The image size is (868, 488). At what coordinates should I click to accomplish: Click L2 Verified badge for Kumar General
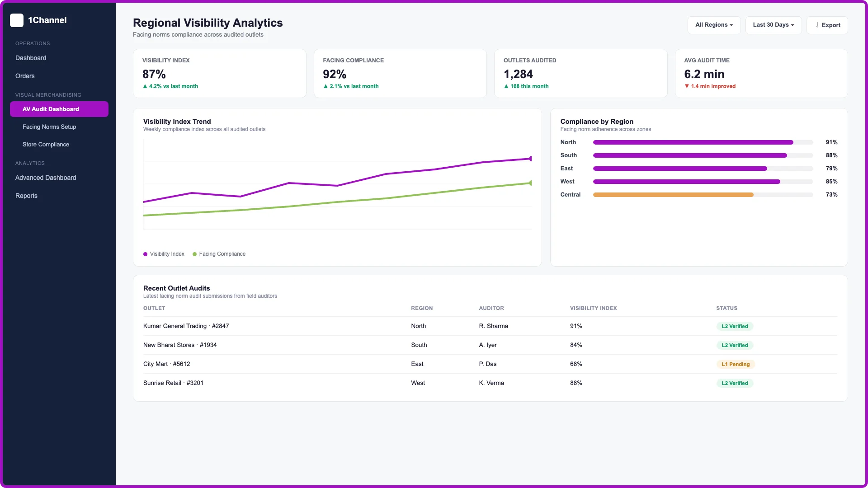pyautogui.click(x=735, y=326)
